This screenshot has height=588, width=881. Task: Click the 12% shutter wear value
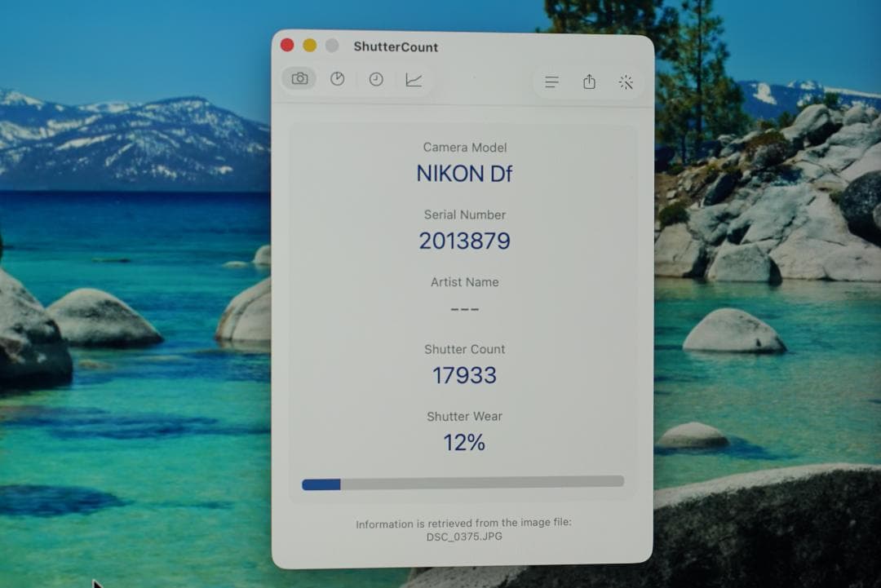click(x=464, y=443)
